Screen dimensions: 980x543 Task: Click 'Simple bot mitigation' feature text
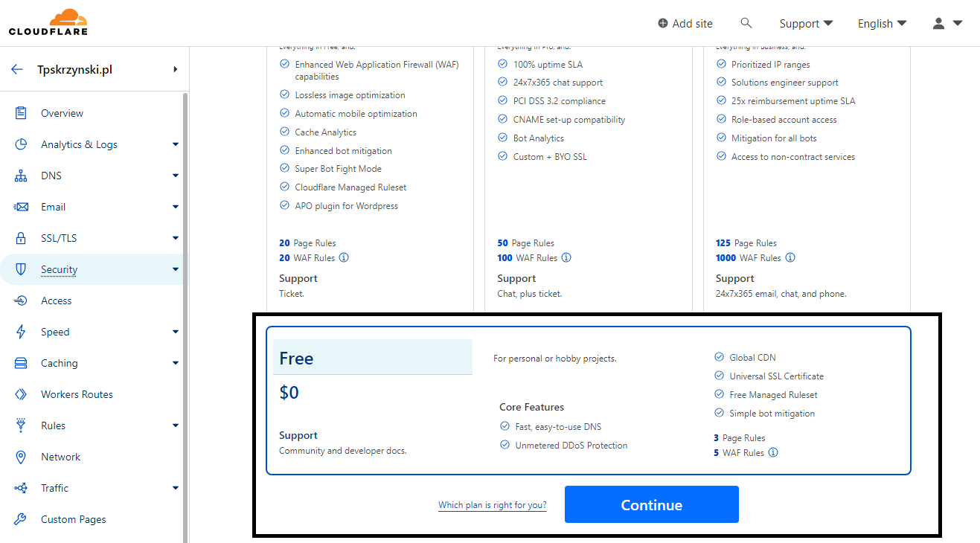coord(772,414)
